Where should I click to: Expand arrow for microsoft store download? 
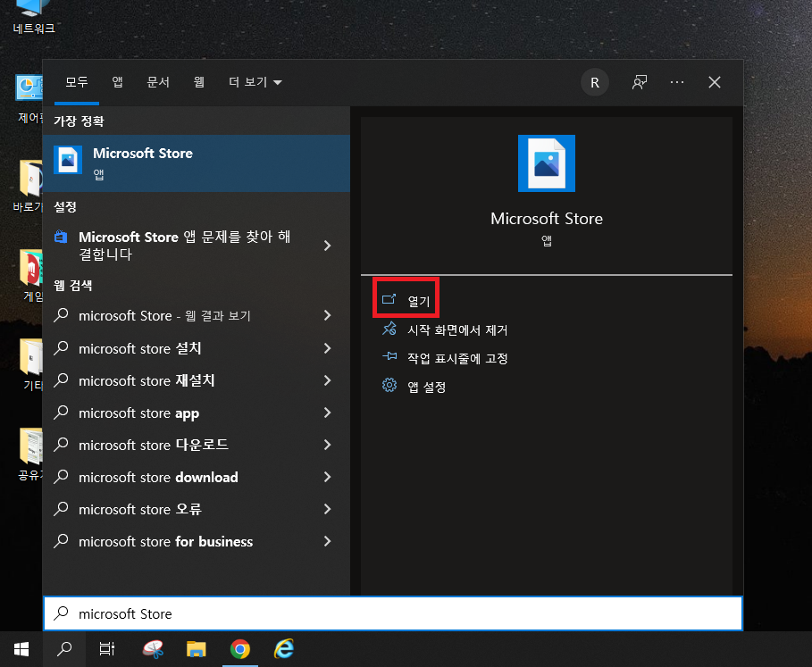[327, 477]
